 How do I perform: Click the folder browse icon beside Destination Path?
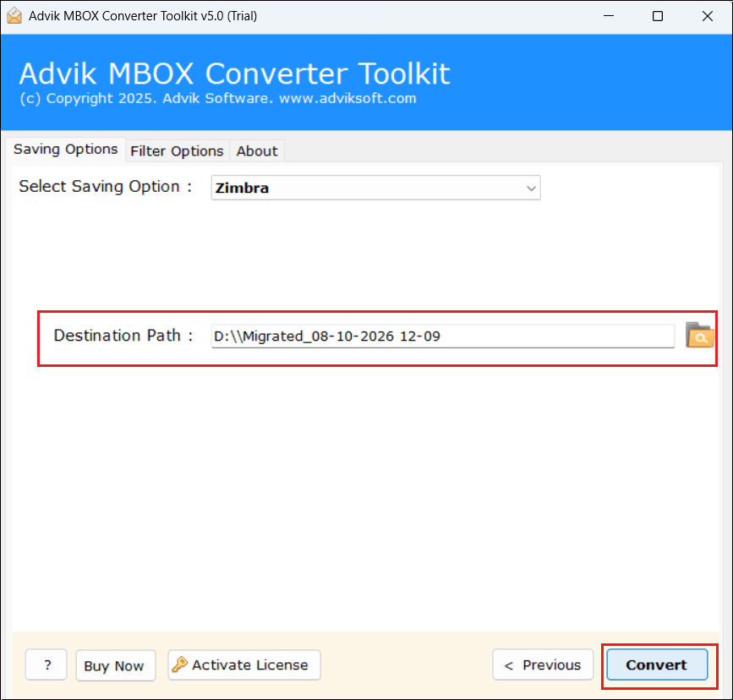coord(699,335)
